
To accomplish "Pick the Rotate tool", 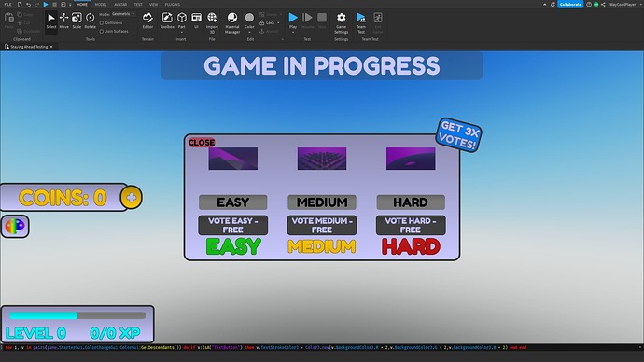I will pyautogui.click(x=90, y=21).
